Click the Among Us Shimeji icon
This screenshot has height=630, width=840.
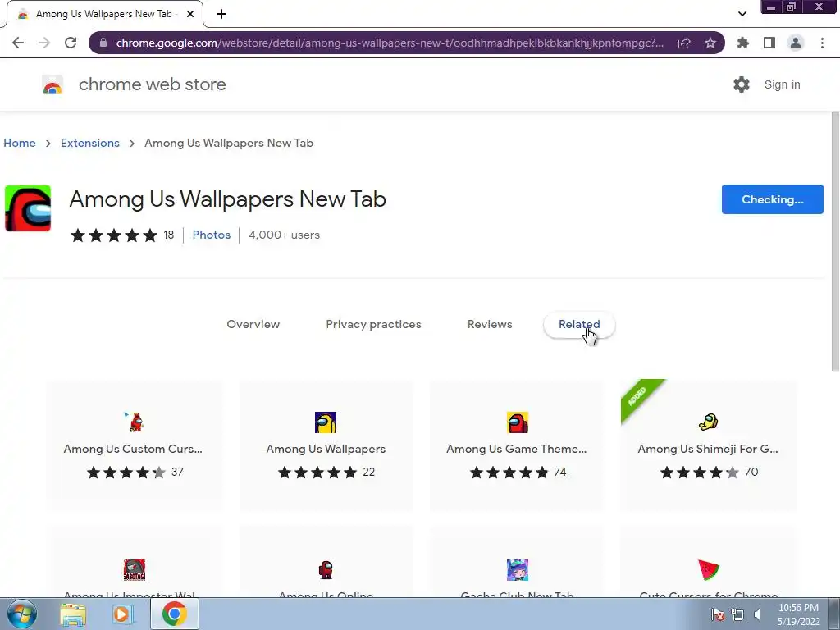[x=708, y=422]
